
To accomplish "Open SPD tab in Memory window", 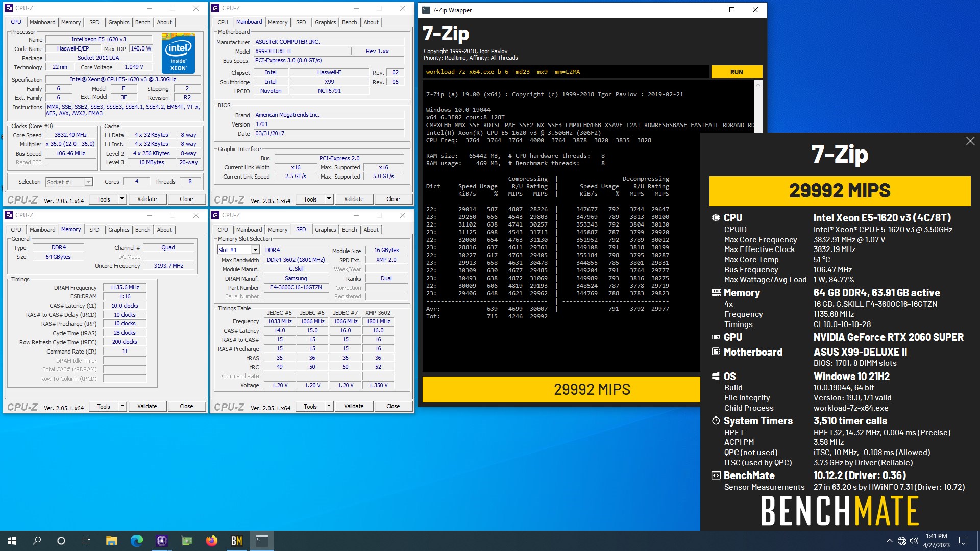I will [94, 230].
